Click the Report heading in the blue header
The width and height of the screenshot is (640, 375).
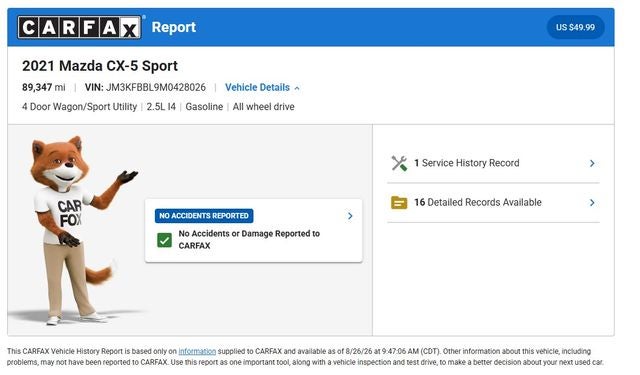pos(174,27)
